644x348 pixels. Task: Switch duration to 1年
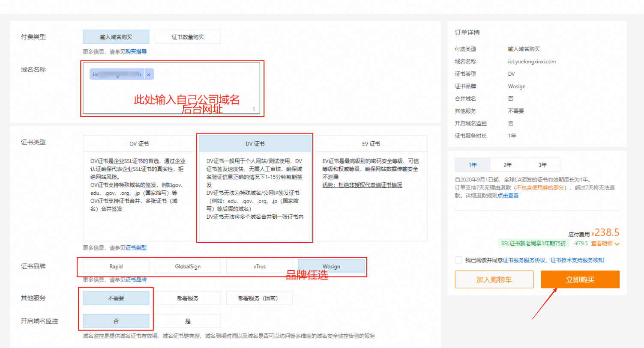[x=473, y=165]
